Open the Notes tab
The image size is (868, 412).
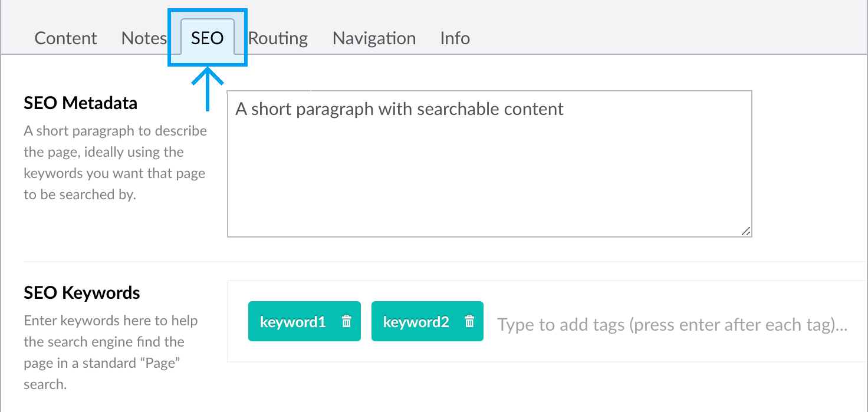tap(144, 38)
